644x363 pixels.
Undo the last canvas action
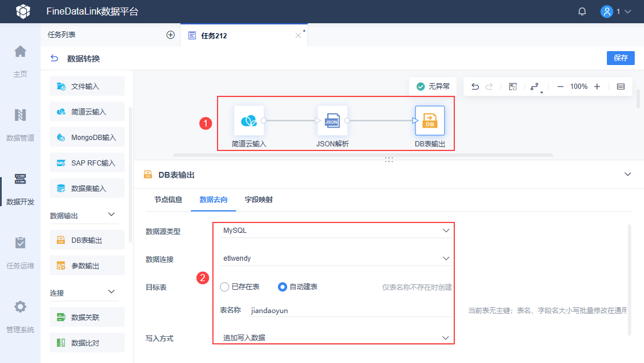pyautogui.click(x=475, y=87)
